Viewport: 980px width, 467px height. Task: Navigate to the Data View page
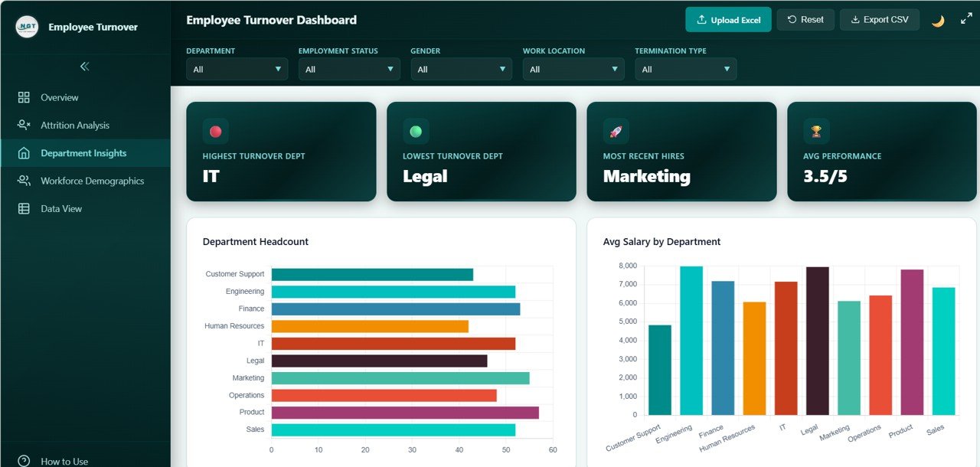pyautogui.click(x=61, y=207)
